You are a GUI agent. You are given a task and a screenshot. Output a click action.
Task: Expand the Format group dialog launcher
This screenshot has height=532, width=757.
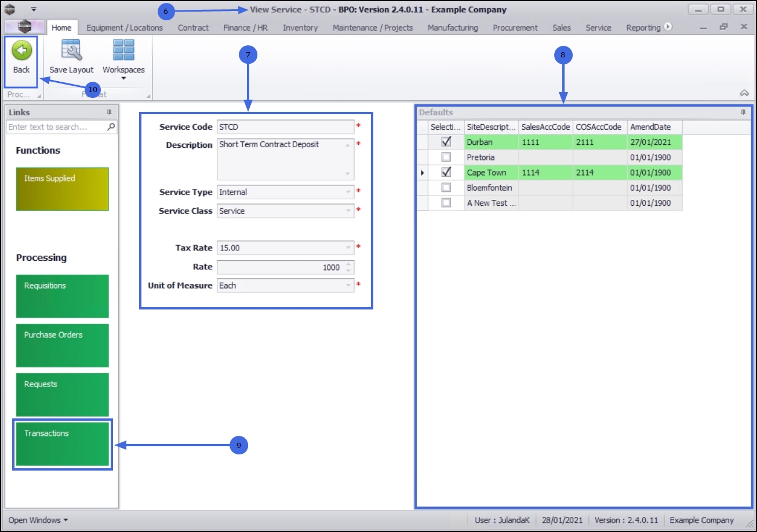point(148,96)
